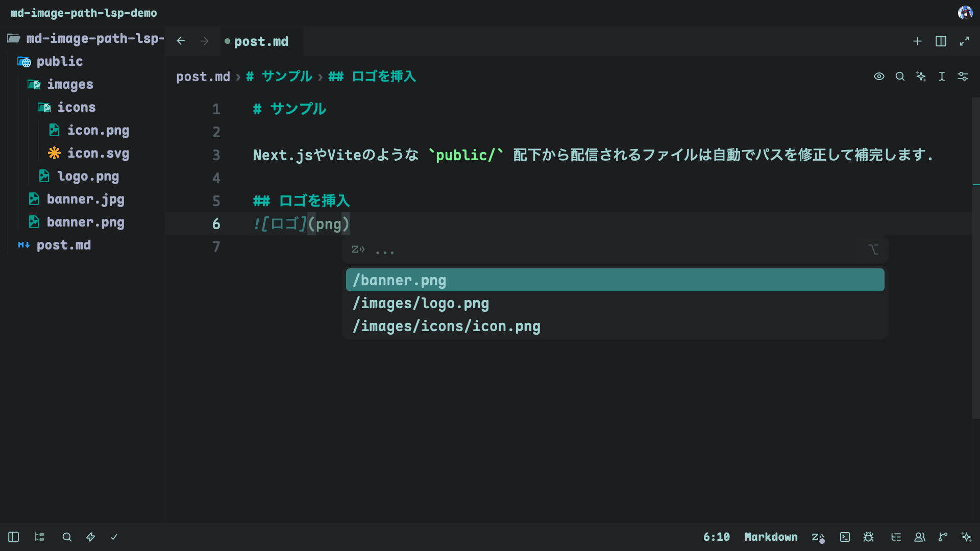Toggle selections text-cursor icon in editor toolbar
980x551 pixels.
pyautogui.click(x=942, y=77)
